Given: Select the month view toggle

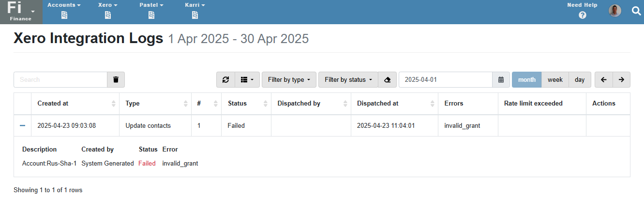Looking at the screenshot, I should (526, 80).
